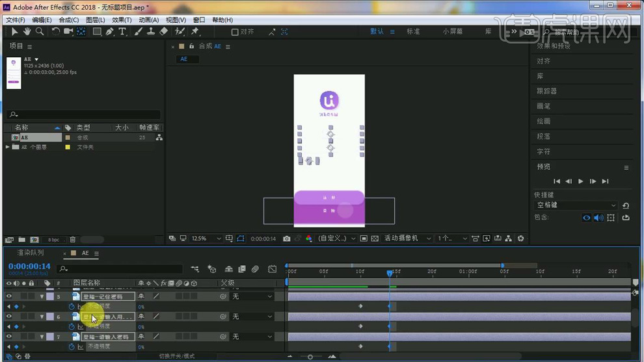
Task: Switch to the 渲染队列 tab
Action: [31, 253]
